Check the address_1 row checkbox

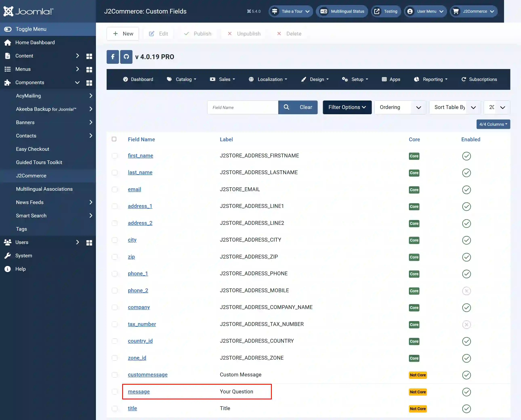pos(114,206)
